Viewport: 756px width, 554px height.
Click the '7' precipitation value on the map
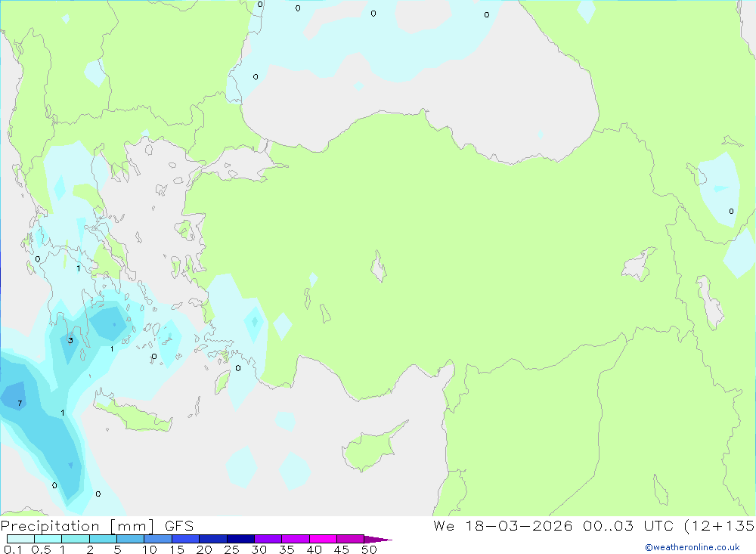(x=20, y=403)
